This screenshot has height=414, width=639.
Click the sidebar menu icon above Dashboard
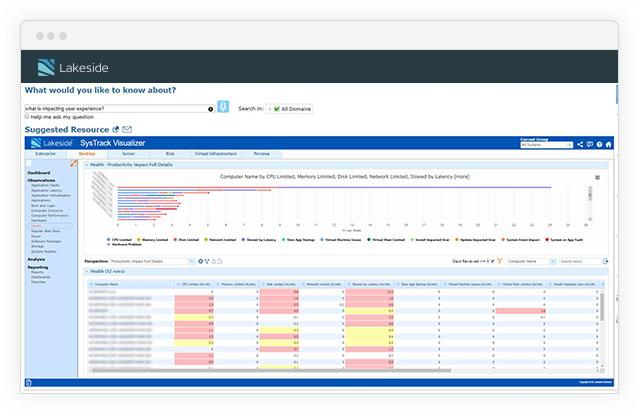(29, 163)
